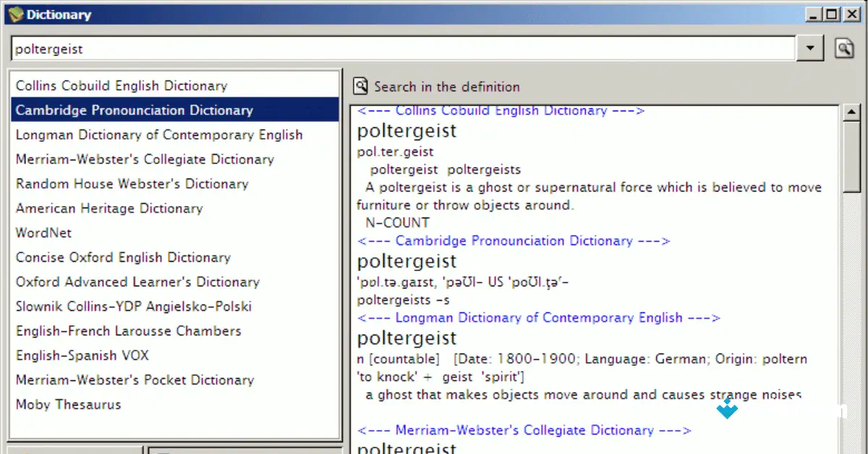Select Longman Dictionary of Contemporary English
868x454 pixels.
coord(158,134)
